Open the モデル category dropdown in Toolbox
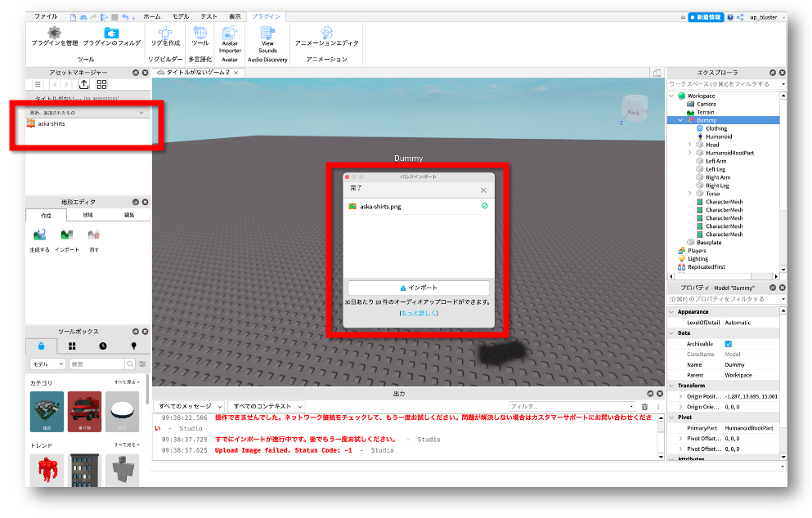This screenshot has width=812, height=518. click(x=47, y=364)
